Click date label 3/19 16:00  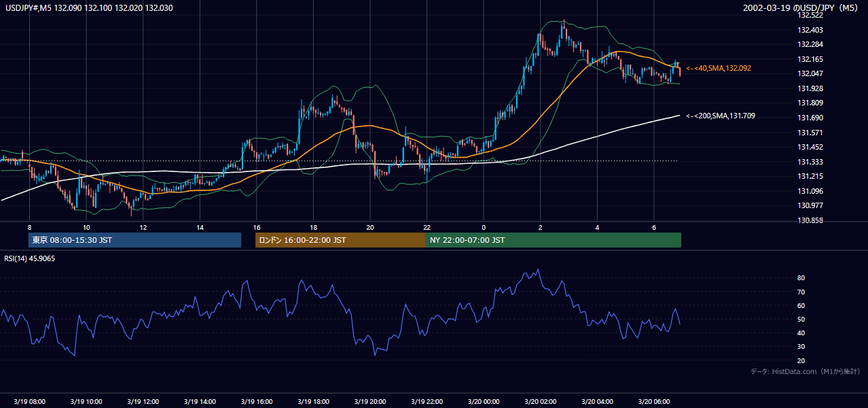[256, 401]
